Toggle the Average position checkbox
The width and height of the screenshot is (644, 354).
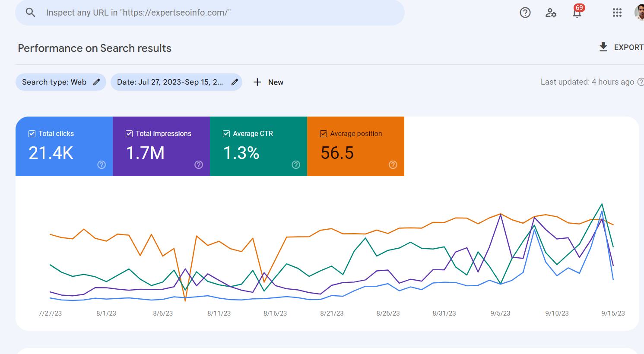point(324,134)
